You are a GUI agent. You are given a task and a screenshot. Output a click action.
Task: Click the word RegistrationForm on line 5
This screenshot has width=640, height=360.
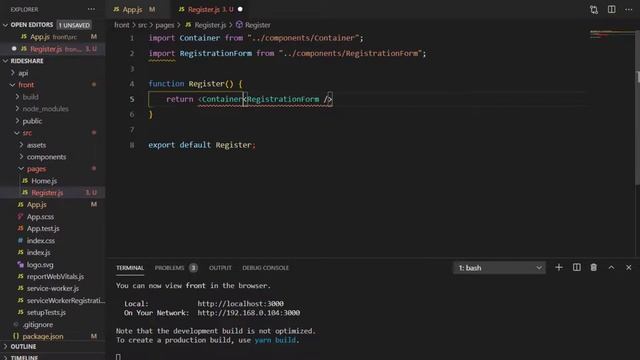click(x=283, y=99)
